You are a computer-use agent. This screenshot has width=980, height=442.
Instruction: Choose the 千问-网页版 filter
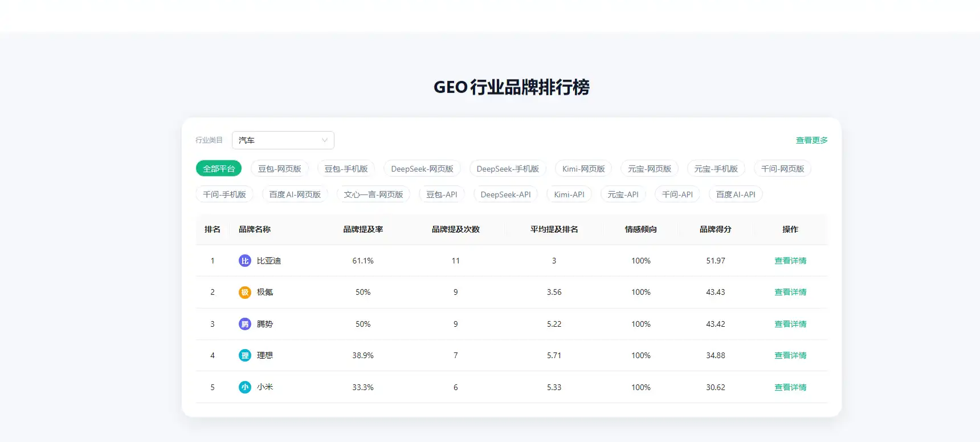783,169
